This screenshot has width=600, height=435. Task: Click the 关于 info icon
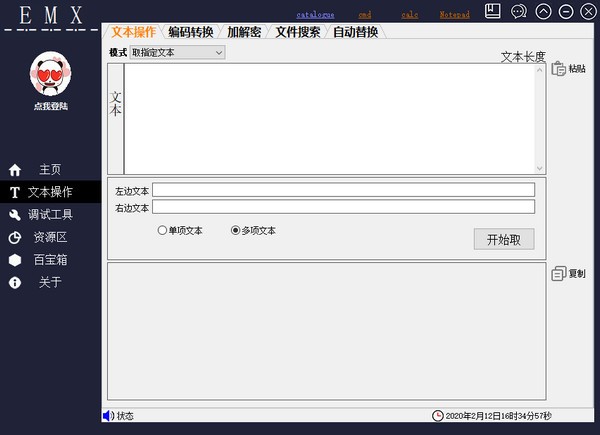tap(15, 283)
